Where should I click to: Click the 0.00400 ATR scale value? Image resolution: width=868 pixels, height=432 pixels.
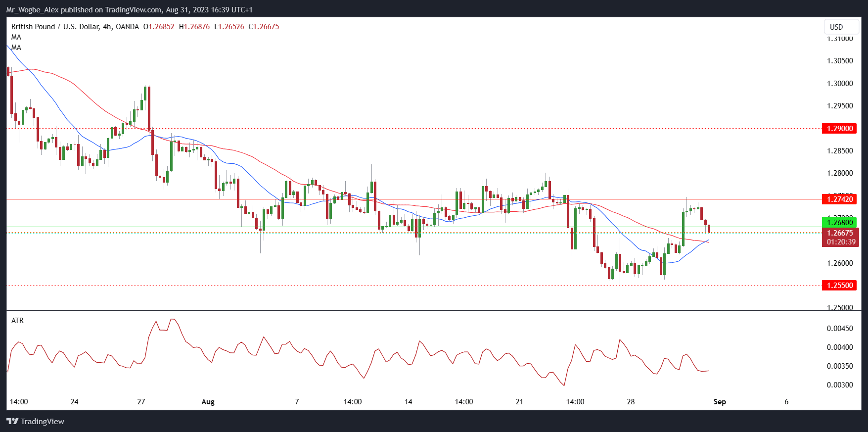click(840, 347)
